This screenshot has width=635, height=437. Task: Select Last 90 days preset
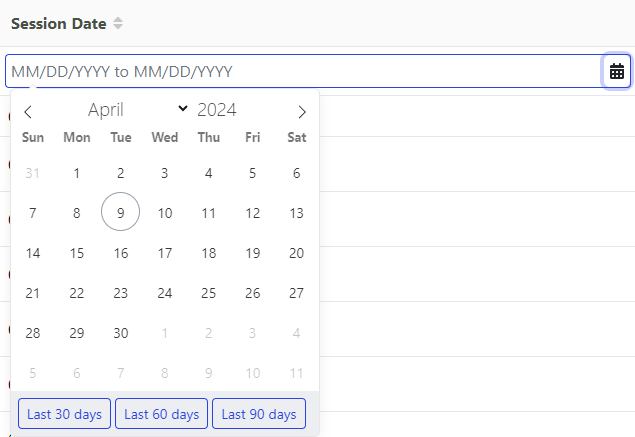(259, 414)
